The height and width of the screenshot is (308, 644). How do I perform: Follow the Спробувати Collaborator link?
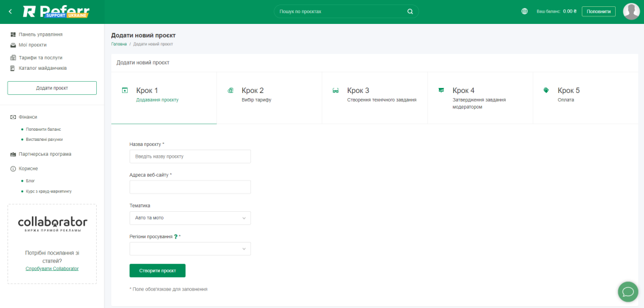coord(52,268)
